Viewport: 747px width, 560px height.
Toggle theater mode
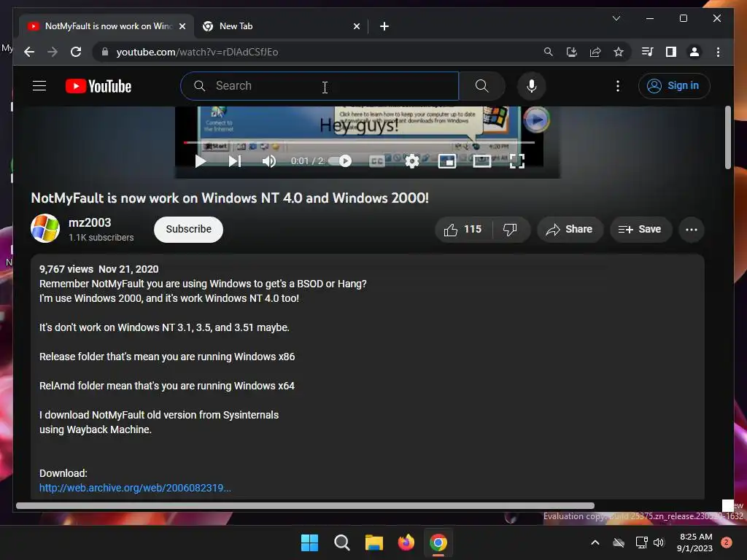pos(481,161)
